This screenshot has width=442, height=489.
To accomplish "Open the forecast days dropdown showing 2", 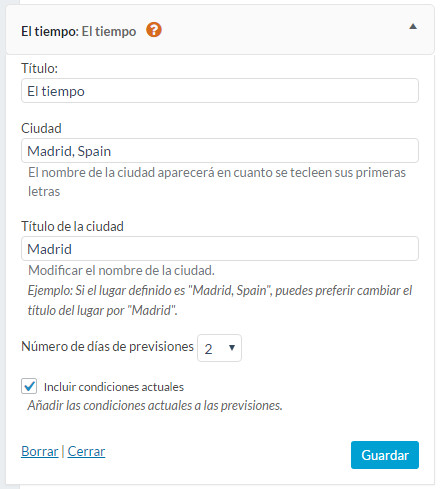I will coord(219,348).
